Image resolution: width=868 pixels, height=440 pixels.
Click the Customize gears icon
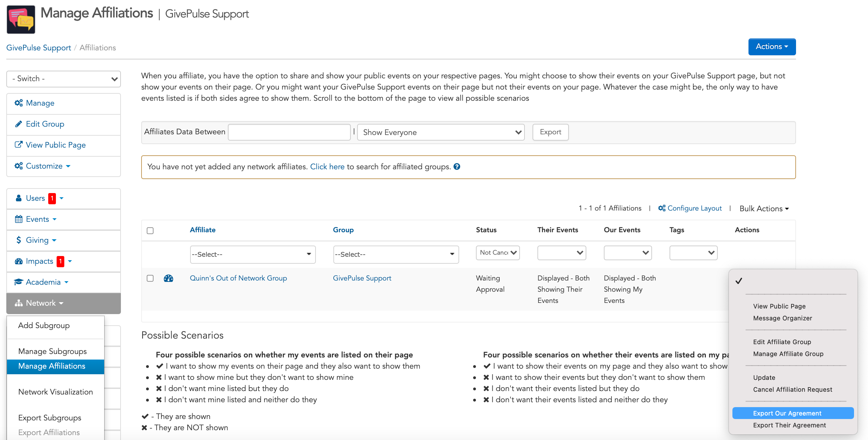tap(19, 166)
